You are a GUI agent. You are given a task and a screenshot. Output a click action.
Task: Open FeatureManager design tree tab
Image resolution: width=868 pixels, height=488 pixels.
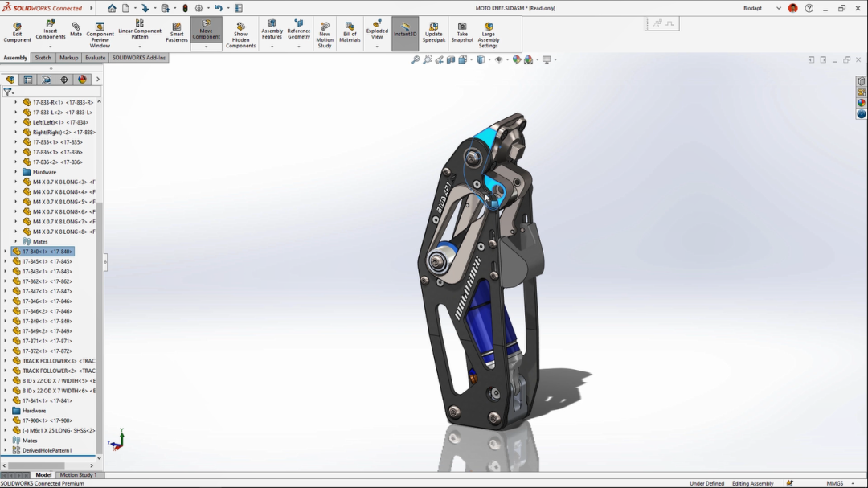click(10, 80)
